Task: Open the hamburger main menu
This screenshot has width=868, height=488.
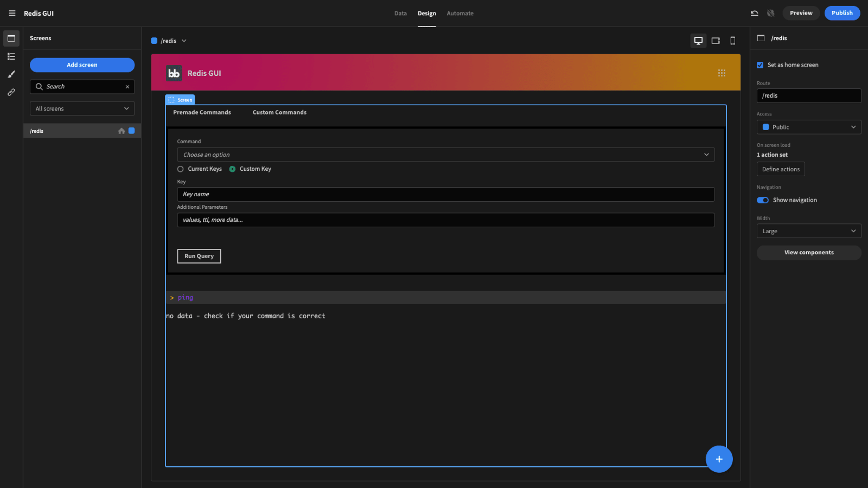Action: [x=12, y=13]
